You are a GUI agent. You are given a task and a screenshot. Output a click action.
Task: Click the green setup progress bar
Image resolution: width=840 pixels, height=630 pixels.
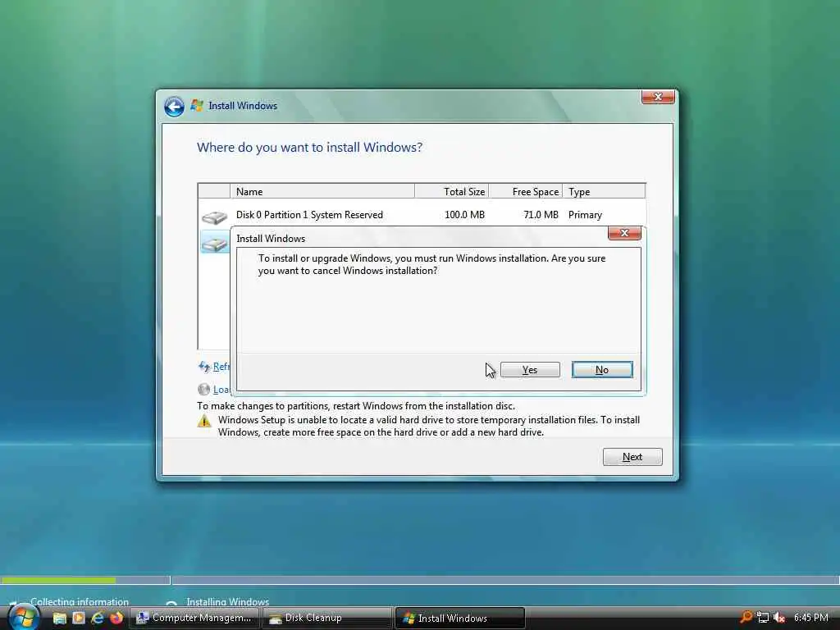coord(58,580)
